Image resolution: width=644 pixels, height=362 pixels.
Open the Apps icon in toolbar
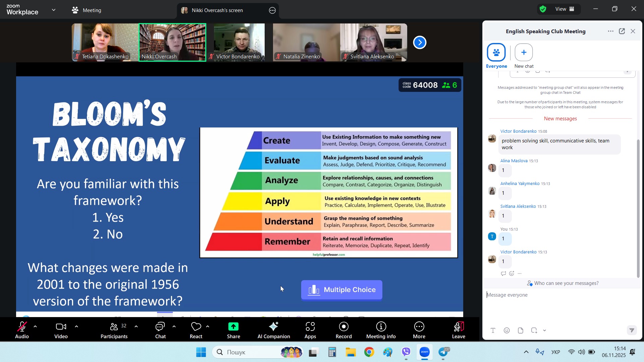(310, 330)
